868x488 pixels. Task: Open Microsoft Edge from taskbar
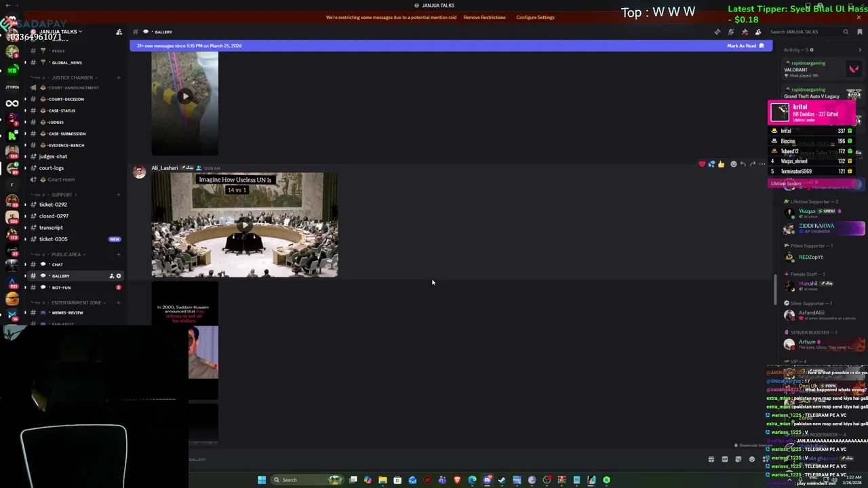point(472,480)
